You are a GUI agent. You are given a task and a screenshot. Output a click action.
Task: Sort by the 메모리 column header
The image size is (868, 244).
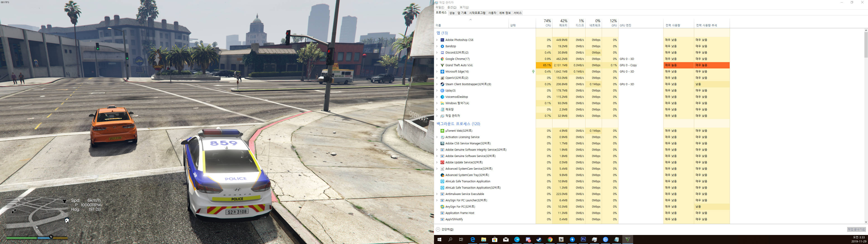click(560, 23)
